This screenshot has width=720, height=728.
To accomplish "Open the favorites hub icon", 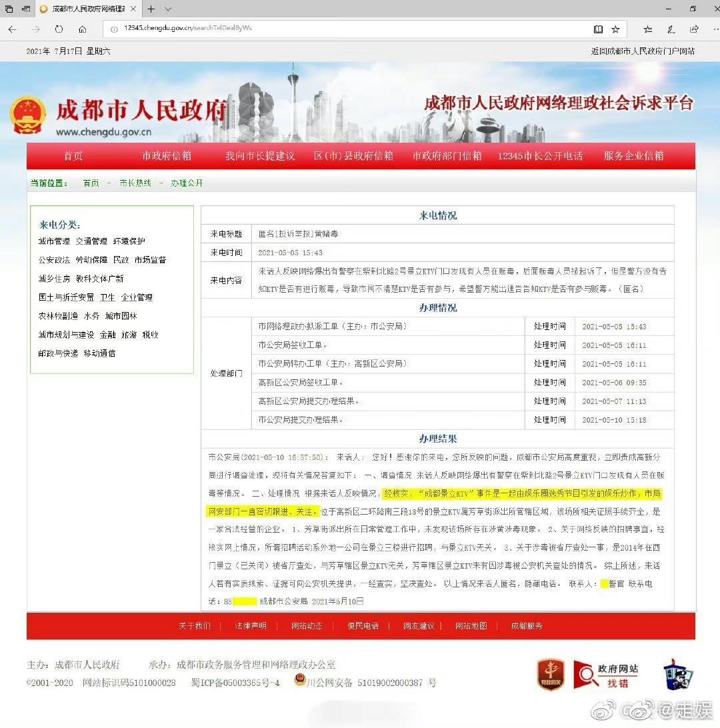I will 647,29.
